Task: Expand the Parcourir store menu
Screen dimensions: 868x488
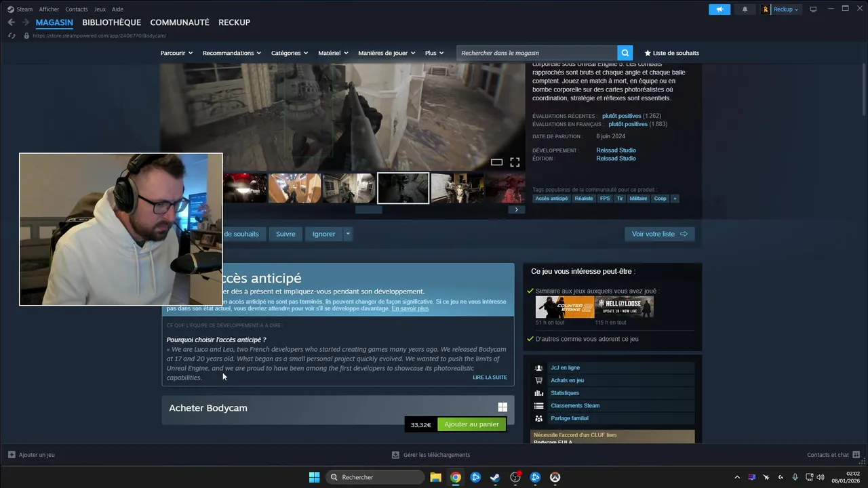Action: [x=176, y=53]
